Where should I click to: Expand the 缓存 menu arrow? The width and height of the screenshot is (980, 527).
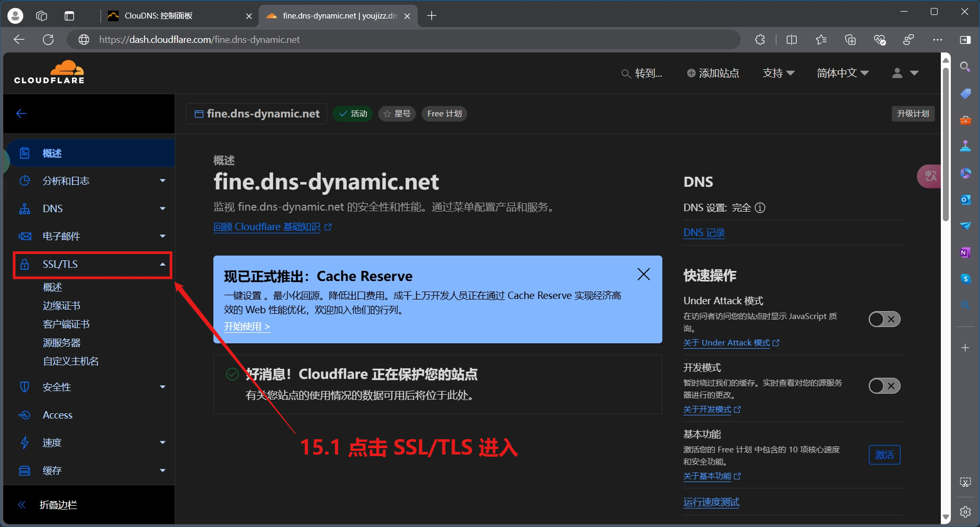(163, 470)
